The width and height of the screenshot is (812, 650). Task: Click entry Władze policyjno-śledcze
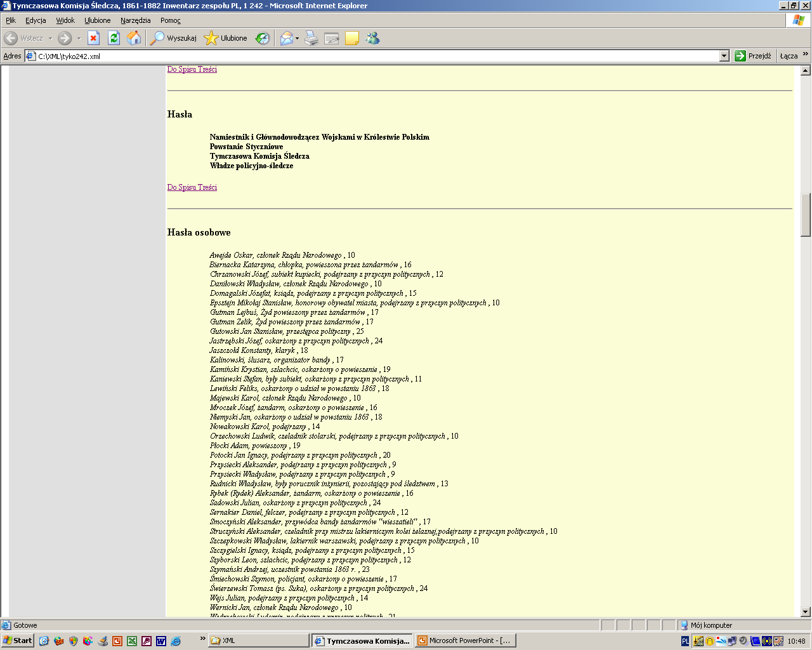252,166
